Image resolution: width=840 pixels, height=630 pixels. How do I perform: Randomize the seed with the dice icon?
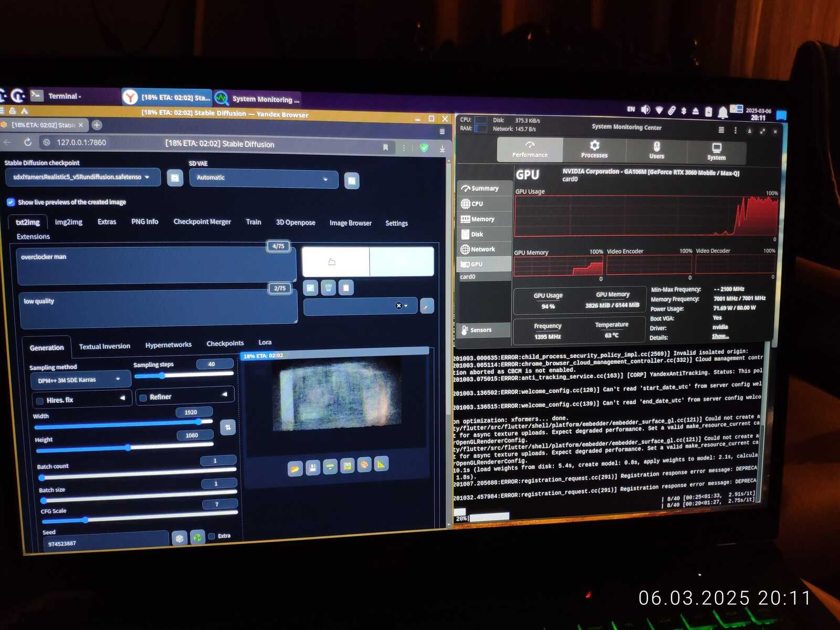click(180, 538)
